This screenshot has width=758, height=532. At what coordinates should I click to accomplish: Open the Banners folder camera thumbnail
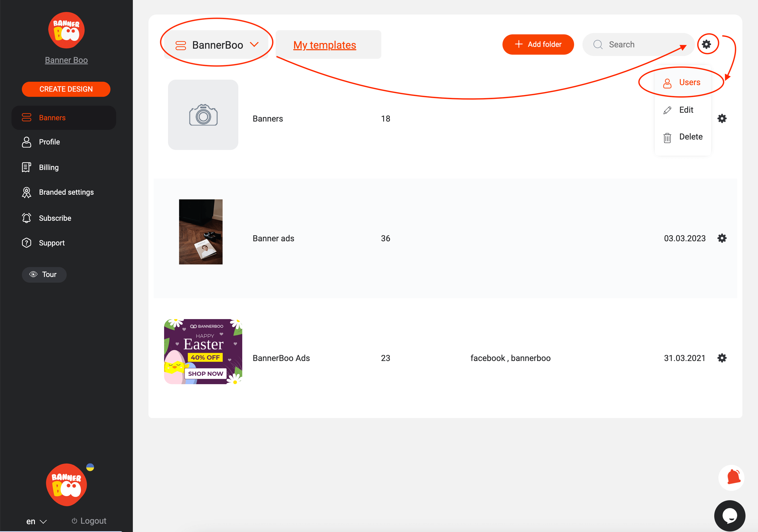coord(203,115)
